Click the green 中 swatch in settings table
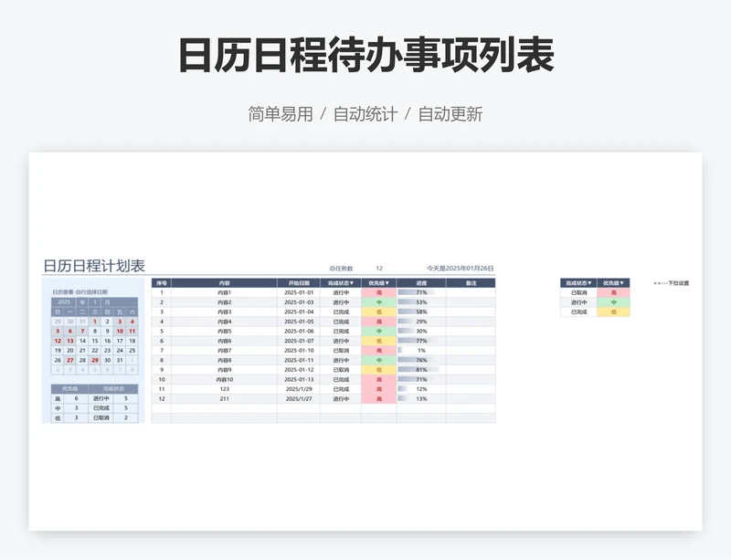Screen dimensions: 731x560 tap(613, 302)
